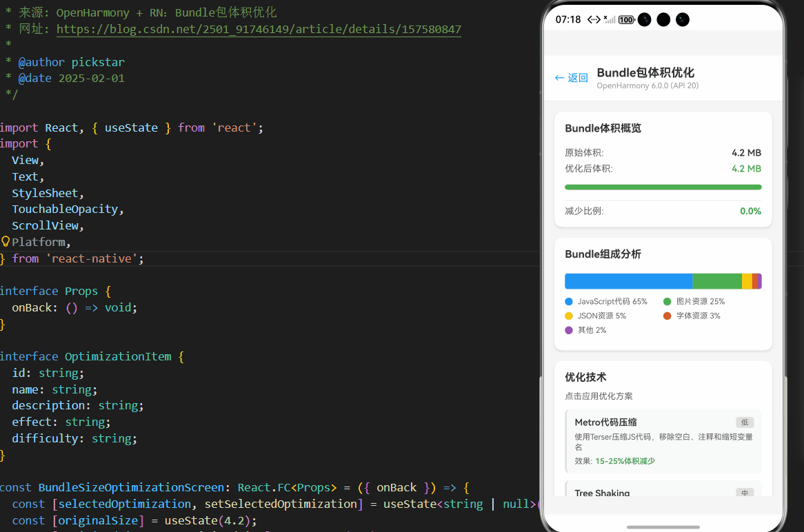
Task: Click the 15-25%体积减少 effect text
Action: (625, 461)
